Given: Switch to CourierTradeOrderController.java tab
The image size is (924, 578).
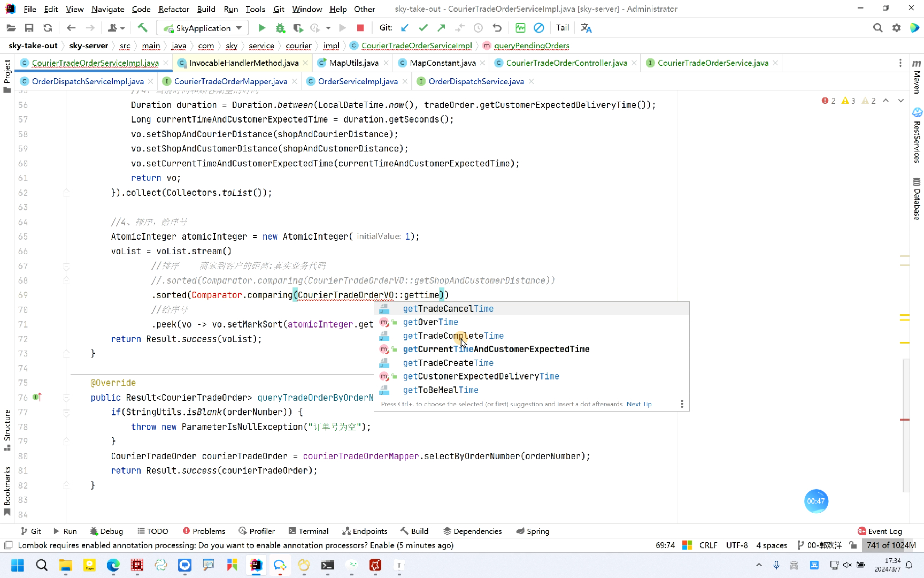Looking at the screenshot, I should tap(566, 63).
